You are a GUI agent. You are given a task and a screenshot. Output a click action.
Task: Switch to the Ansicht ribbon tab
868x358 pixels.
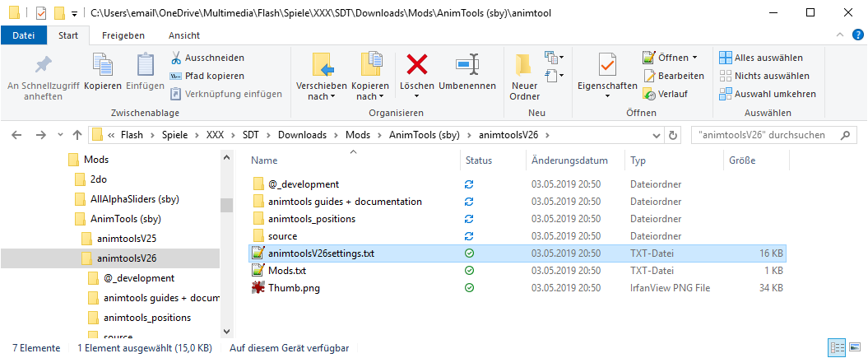183,35
